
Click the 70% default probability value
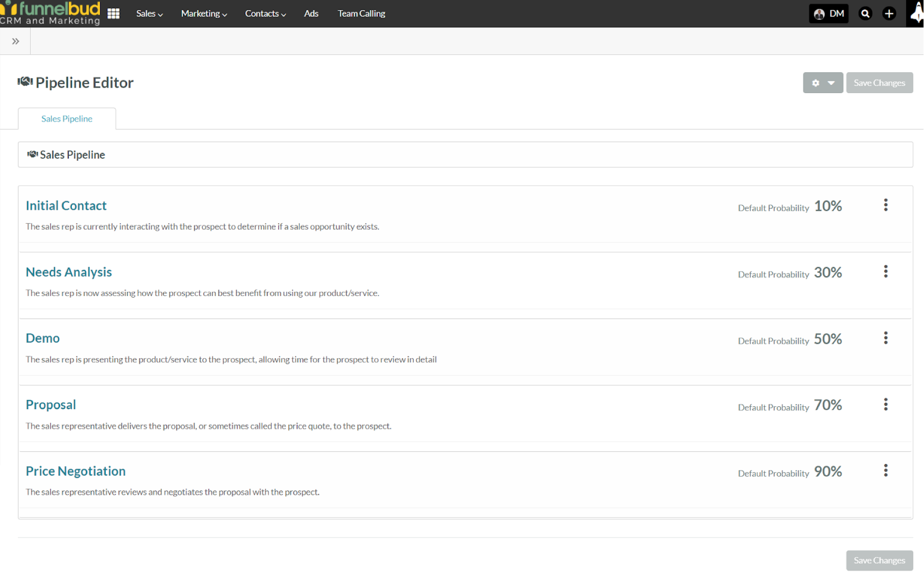828,405
